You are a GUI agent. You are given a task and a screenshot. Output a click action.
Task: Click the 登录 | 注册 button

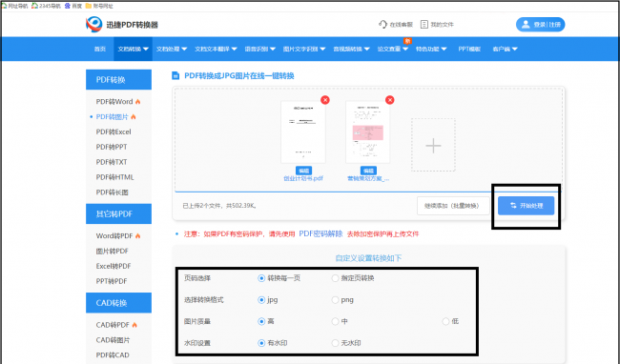click(x=541, y=25)
